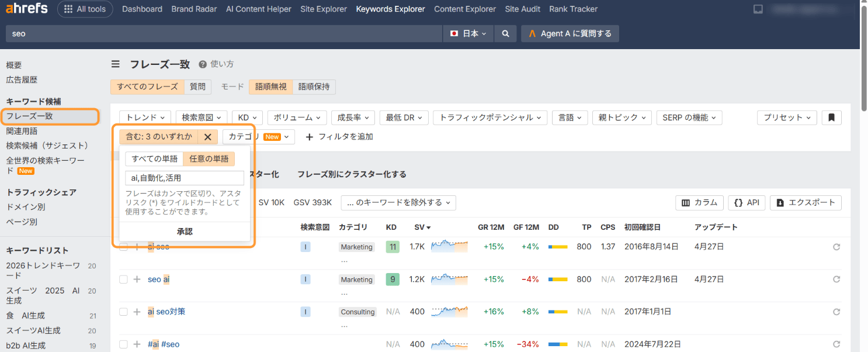868x352 pixels.
Task: Open the 検索意図 filter dropdown
Action: click(x=202, y=118)
